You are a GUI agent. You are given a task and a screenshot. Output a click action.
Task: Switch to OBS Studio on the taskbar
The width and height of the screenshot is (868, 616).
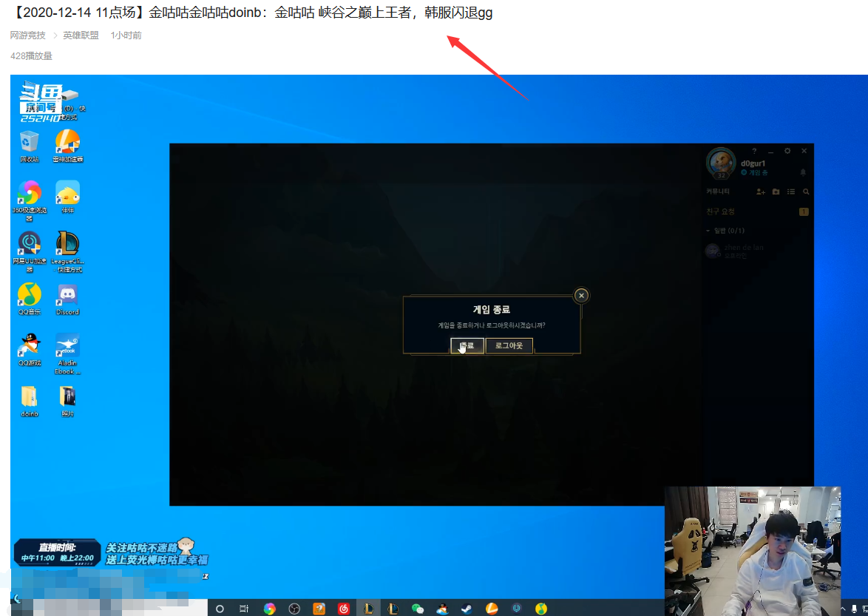pos(294,609)
